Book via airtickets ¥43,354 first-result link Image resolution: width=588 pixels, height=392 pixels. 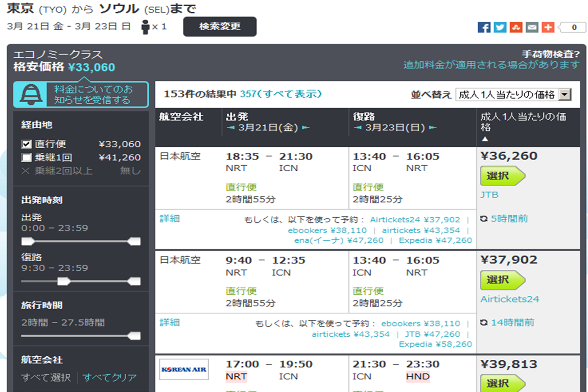click(421, 230)
